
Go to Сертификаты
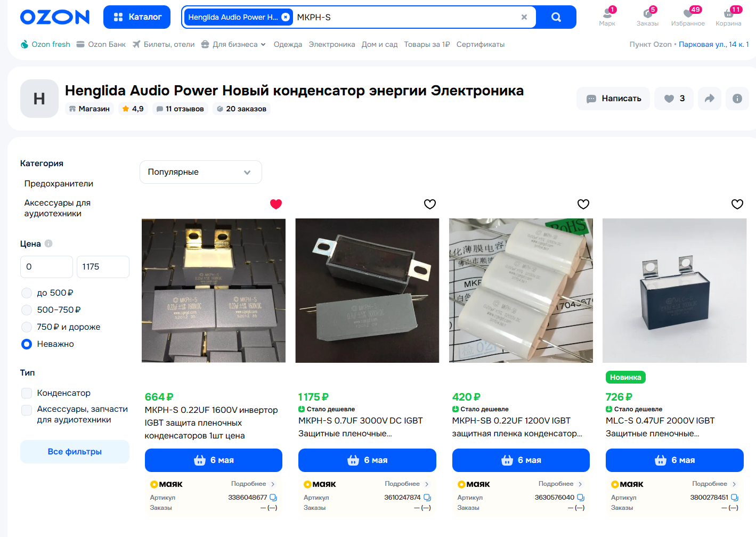point(481,44)
